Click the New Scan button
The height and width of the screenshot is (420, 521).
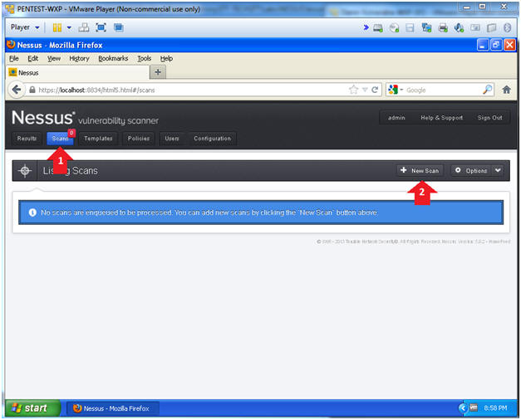(x=420, y=170)
